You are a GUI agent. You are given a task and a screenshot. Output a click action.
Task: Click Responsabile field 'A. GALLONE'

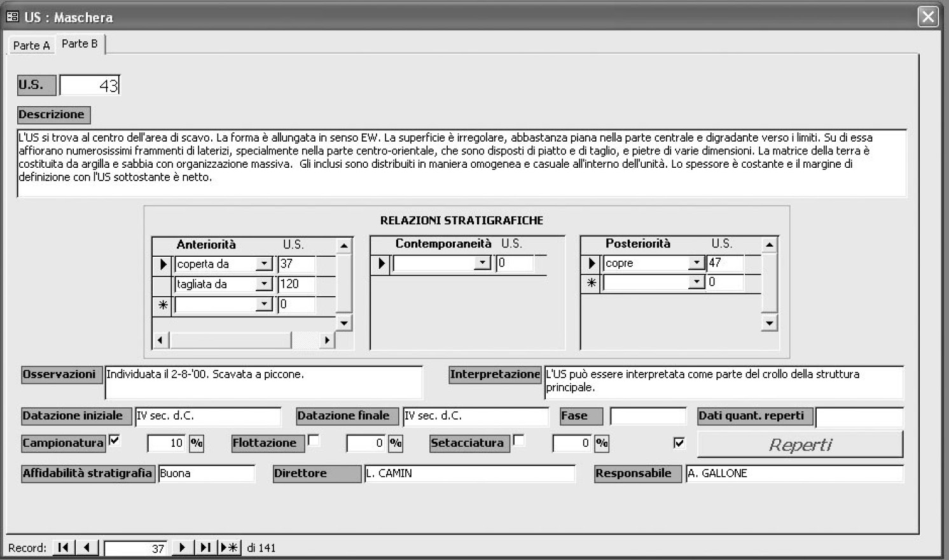794,474
